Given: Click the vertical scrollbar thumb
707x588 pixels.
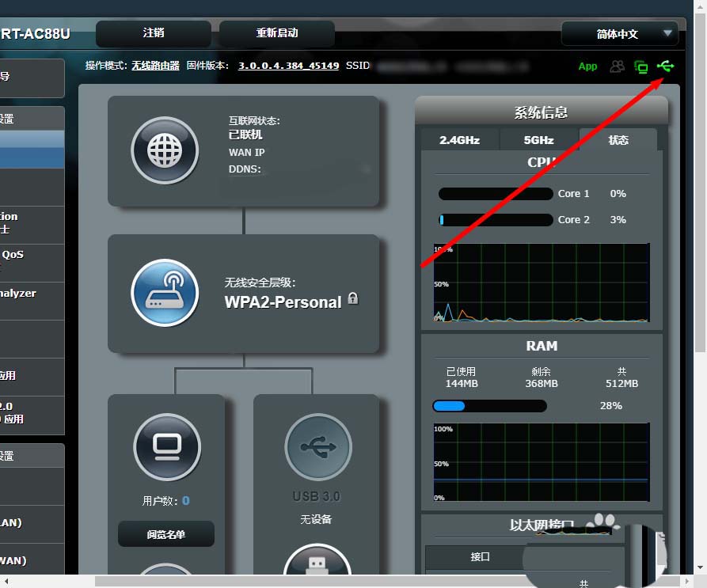Looking at the screenshot, I should coord(700,183).
